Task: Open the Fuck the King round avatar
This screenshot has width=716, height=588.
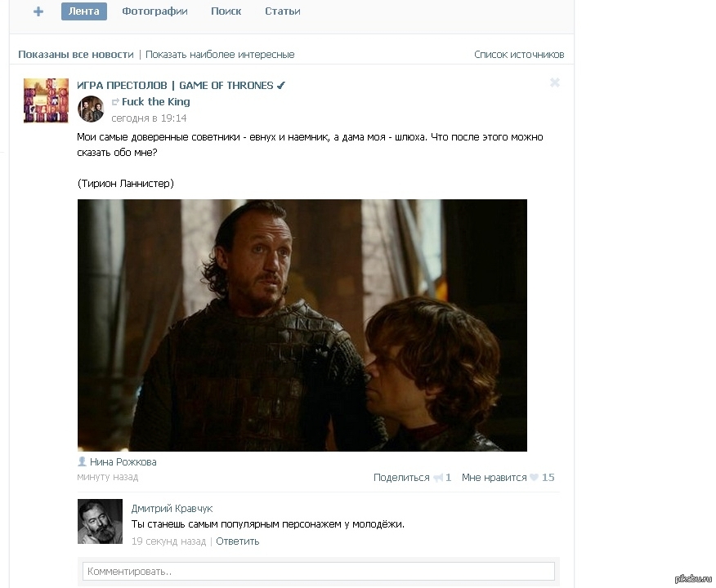Action: coord(91,109)
